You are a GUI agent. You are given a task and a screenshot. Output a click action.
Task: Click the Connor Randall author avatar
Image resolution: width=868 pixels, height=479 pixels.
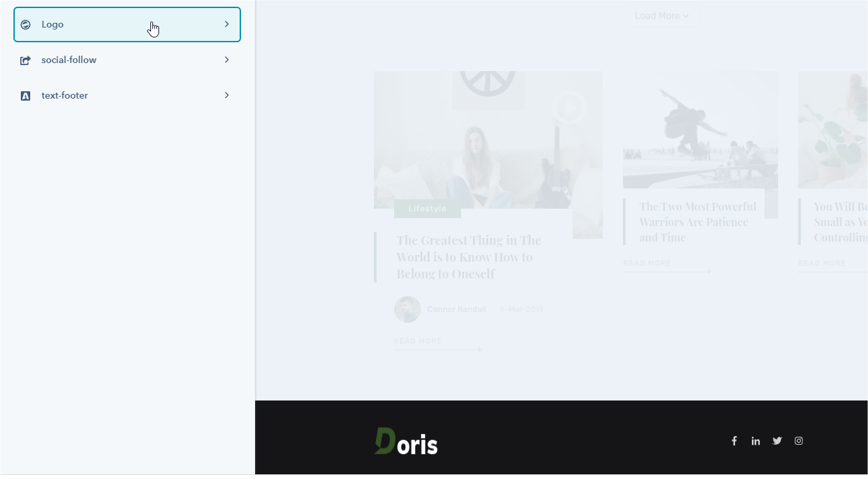(407, 309)
